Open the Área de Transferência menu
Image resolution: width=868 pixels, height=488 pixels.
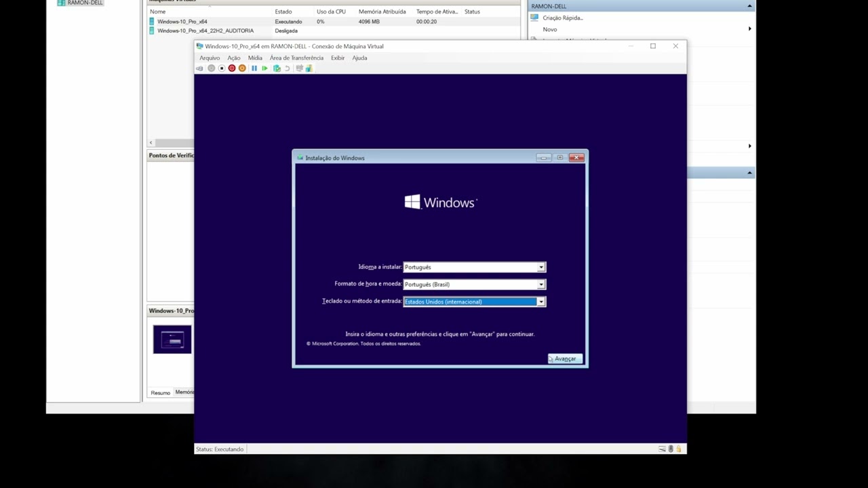click(x=296, y=58)
